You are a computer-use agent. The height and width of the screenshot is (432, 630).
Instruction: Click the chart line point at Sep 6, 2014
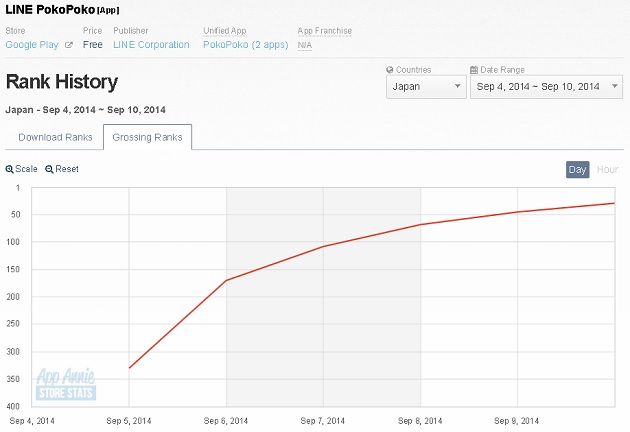(x=226, y=280)
